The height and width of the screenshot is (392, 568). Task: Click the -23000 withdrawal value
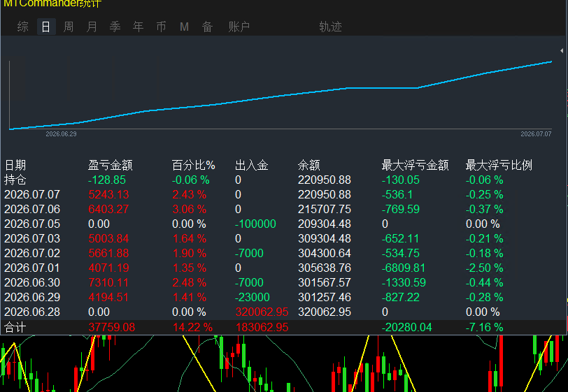click(253, 297)
